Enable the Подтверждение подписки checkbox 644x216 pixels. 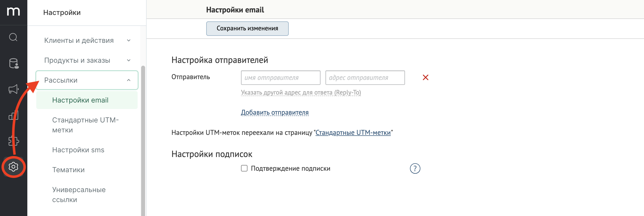click(244, 168)
